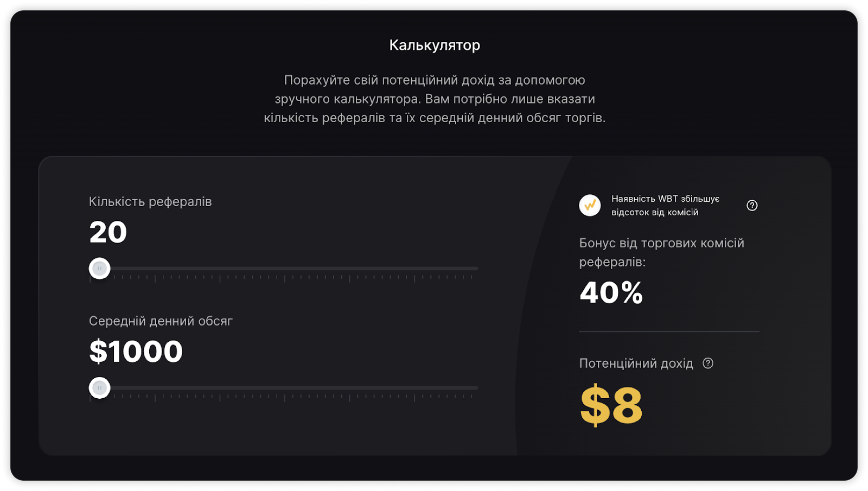Click the $8 potential income amount
The height and width of the screenshot is (491, 868).
pos(611,405)
